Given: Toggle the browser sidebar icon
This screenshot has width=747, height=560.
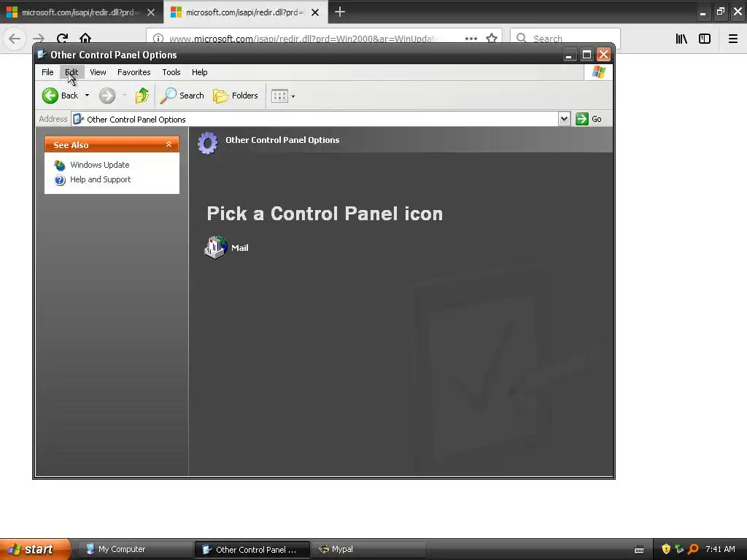Looking at the screenshot, I should [x=705, y=39].
